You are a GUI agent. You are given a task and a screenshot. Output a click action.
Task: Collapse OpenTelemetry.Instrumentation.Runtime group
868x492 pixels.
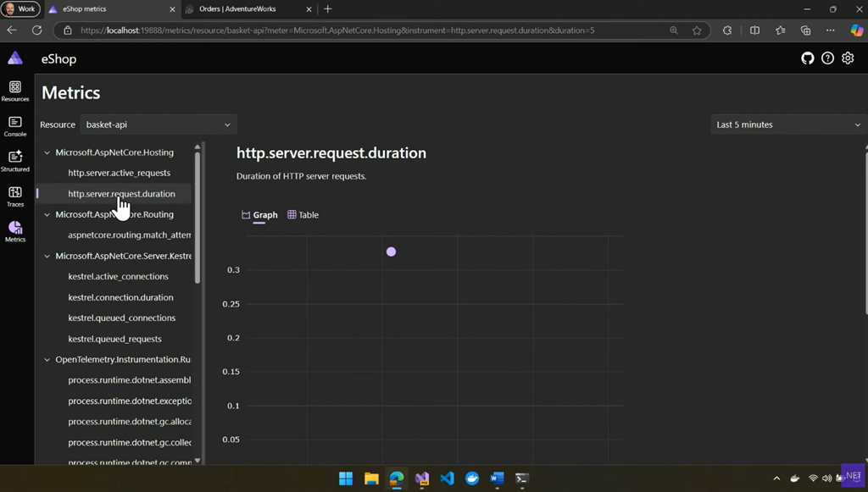tap(47, 359)
